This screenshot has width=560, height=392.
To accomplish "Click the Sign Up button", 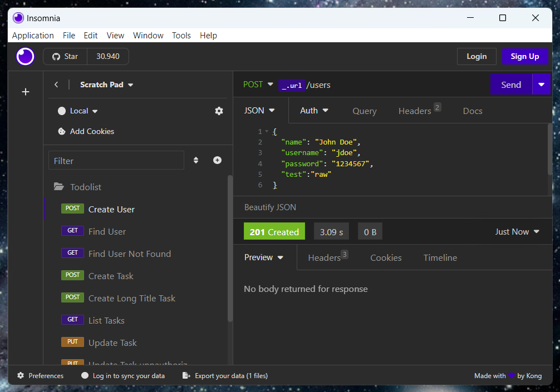I will point(524,56).
